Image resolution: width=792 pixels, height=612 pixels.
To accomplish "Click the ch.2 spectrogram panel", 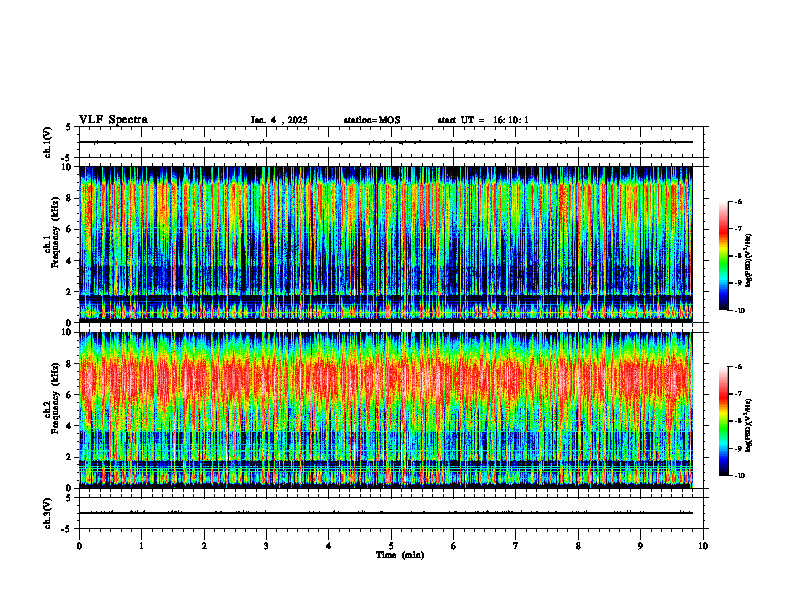I will point(386,410).
